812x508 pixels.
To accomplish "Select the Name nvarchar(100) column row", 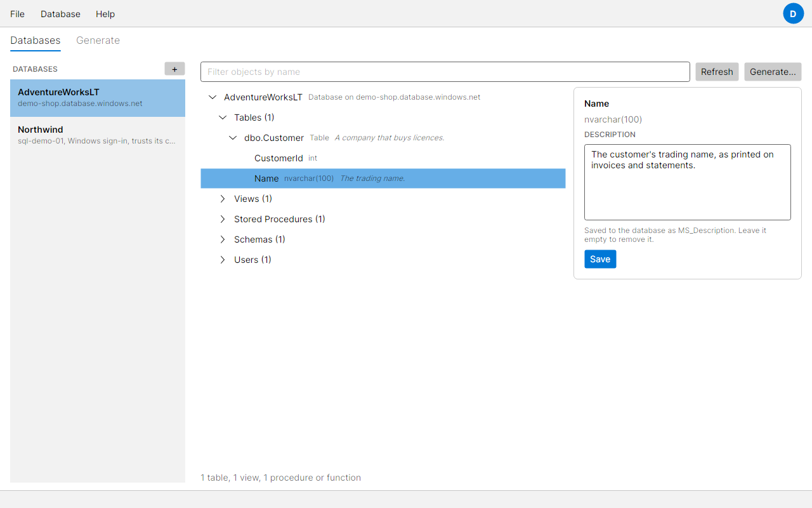I will point(383,178).
